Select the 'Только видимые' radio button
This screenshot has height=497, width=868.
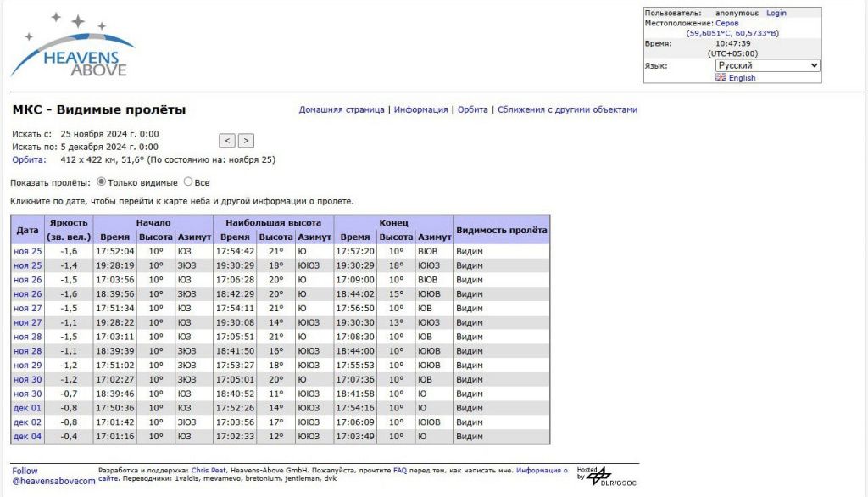102,181
